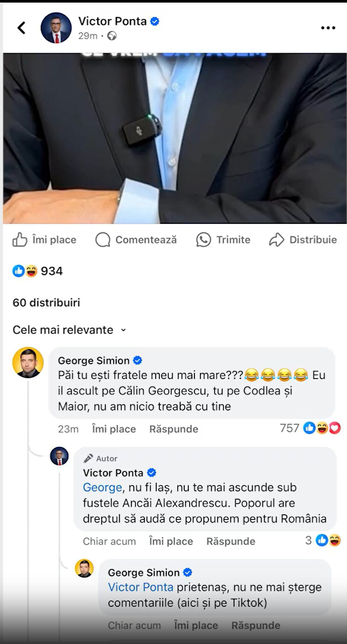Like Victor Ponta's reply comment
The width and height of the screenshot is (347, 644).
[171, 541]
